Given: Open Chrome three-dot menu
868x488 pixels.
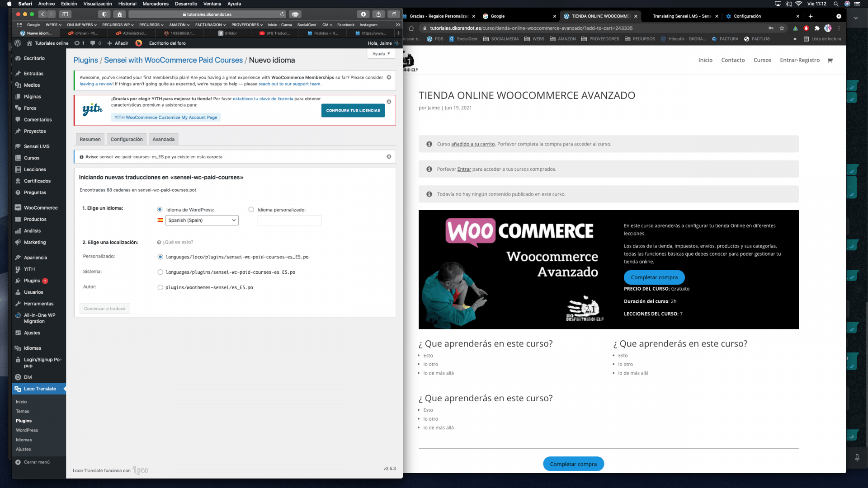Looking at the screenshot, I should [839, 28].
